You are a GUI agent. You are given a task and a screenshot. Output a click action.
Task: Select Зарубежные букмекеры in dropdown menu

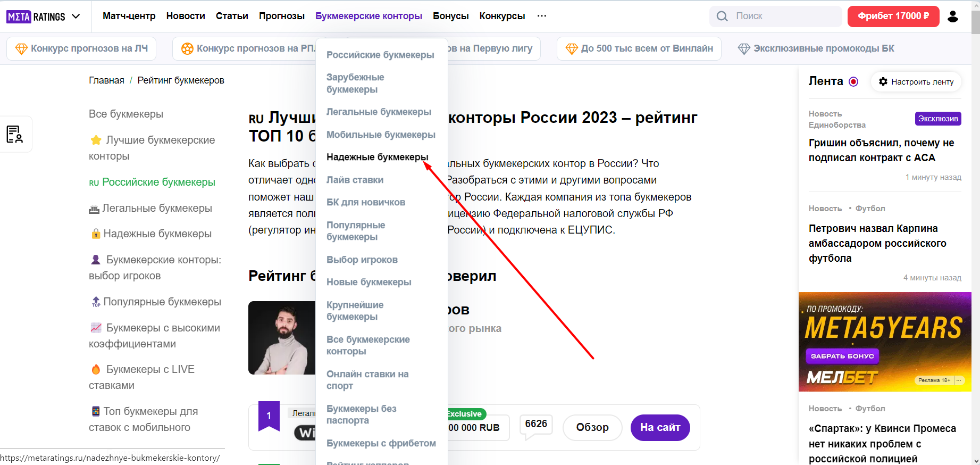pyautogui.click(x=355, y=84)
